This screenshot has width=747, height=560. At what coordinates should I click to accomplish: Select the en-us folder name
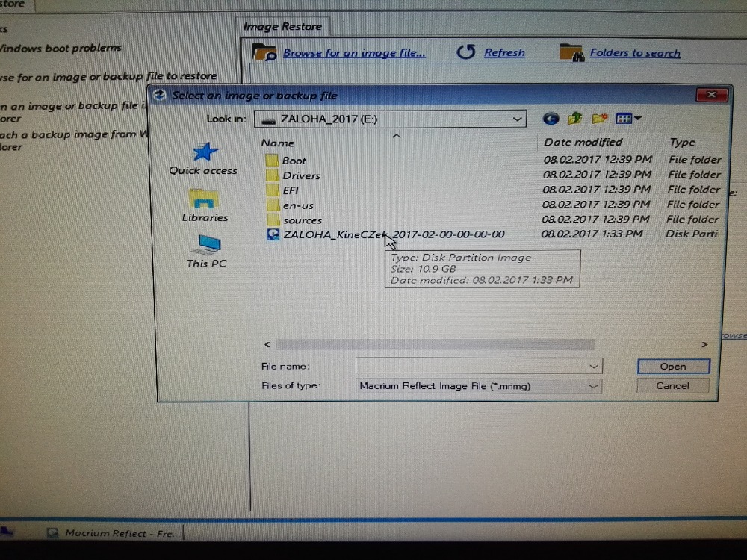(x=298, y=206)
